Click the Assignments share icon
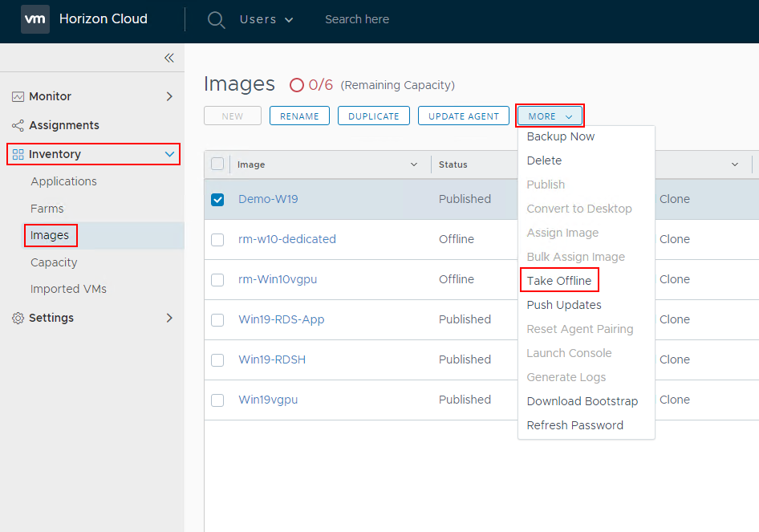Screen dimensions: 759x532 coord(18,125)
